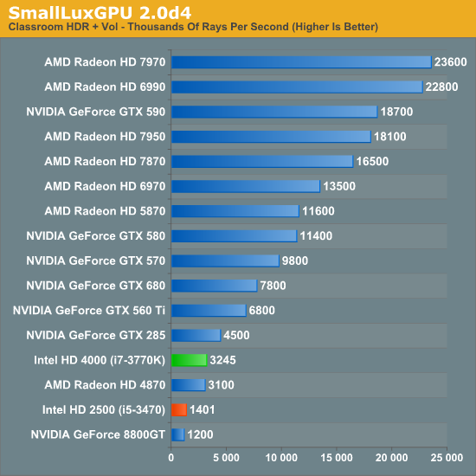The image size is (476, 476).
Task: Click the AMD Radeon HD 6970 label
Action: pyautogui.click(x=105, y=186)
